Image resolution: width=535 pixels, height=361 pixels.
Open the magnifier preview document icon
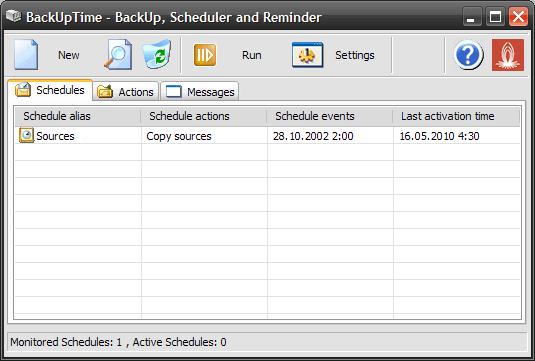pos(118,55)
